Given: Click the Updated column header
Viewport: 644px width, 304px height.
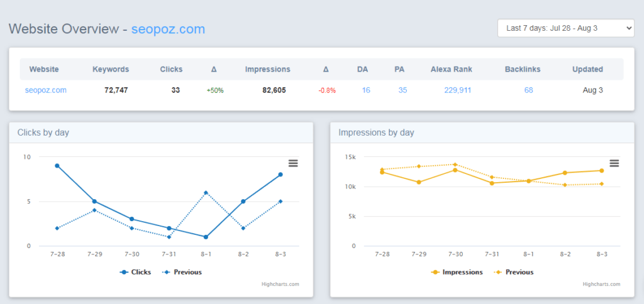Looking at the screenshot, I should (588, 69).
